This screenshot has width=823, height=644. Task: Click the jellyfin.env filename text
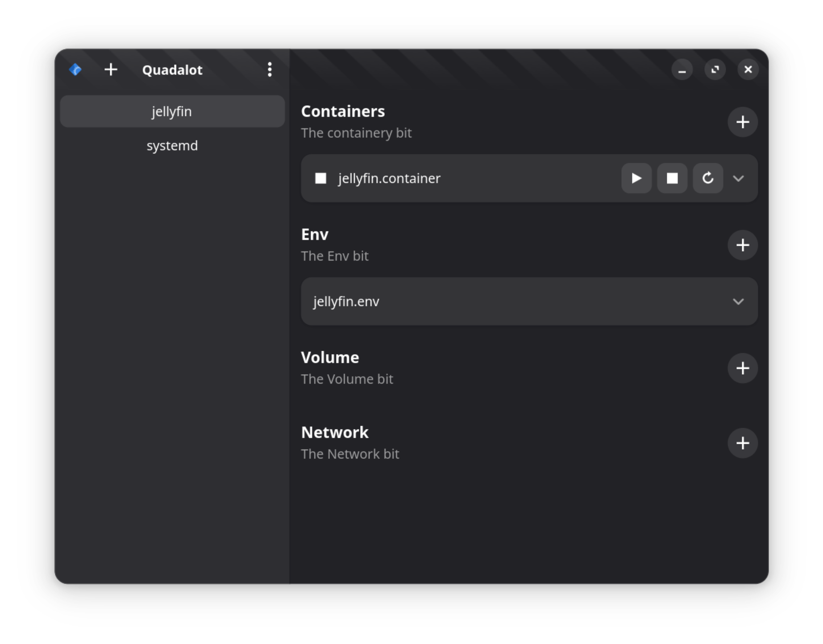[346, 301]
